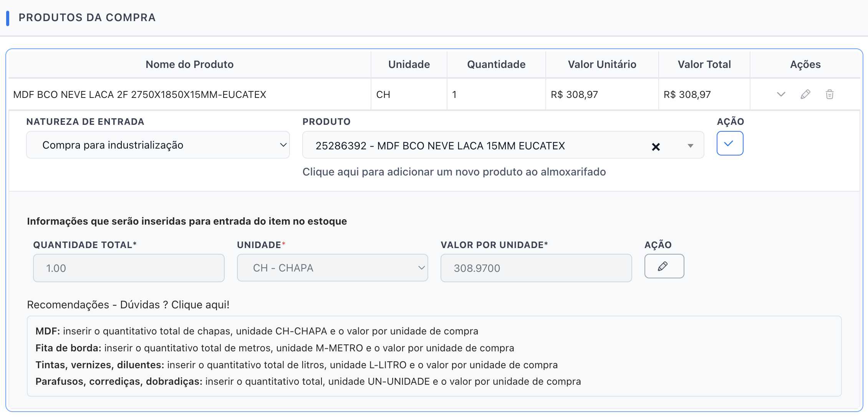The width and height of the screenshot is (868, 417).
Task: Click the pencil button beside Valor por Unidade
Action: (664, 266)
